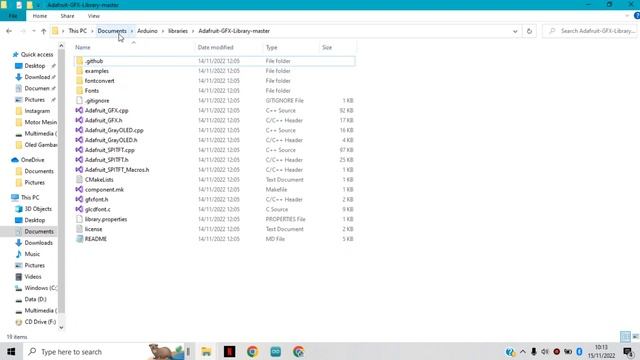
Task: Open Netflix from the taskbar
Action: (229, 351)
